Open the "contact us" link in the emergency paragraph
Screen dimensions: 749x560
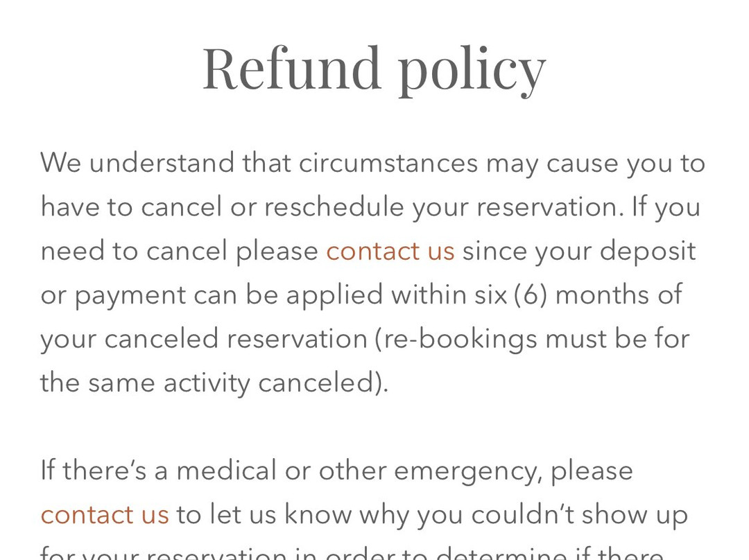[105, 514]
